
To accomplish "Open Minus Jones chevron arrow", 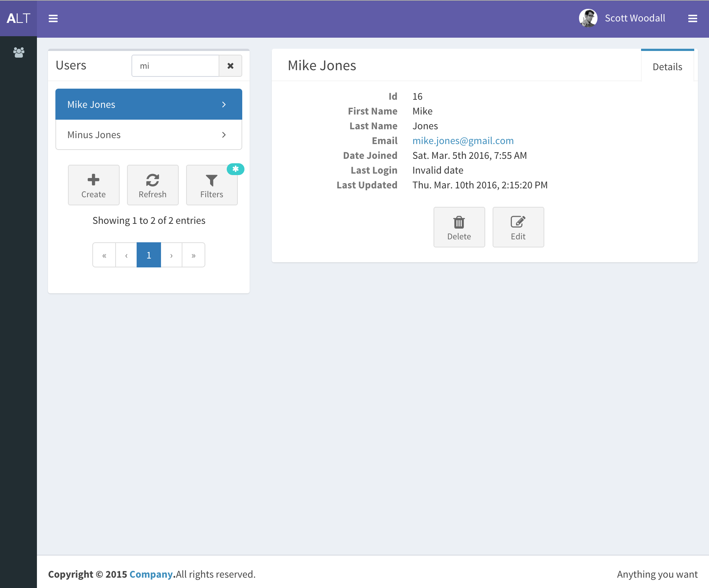I will [x=224, y=135].
